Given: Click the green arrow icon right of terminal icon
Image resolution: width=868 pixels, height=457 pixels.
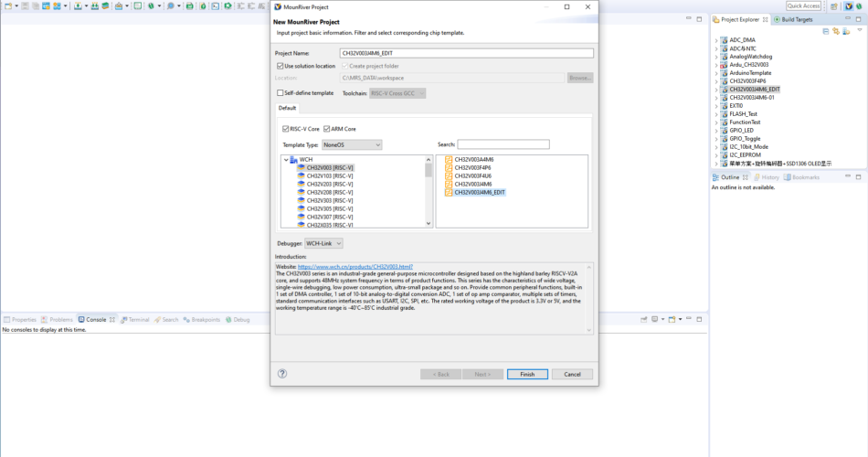Looking at the screenshot, I should (228, 6).
